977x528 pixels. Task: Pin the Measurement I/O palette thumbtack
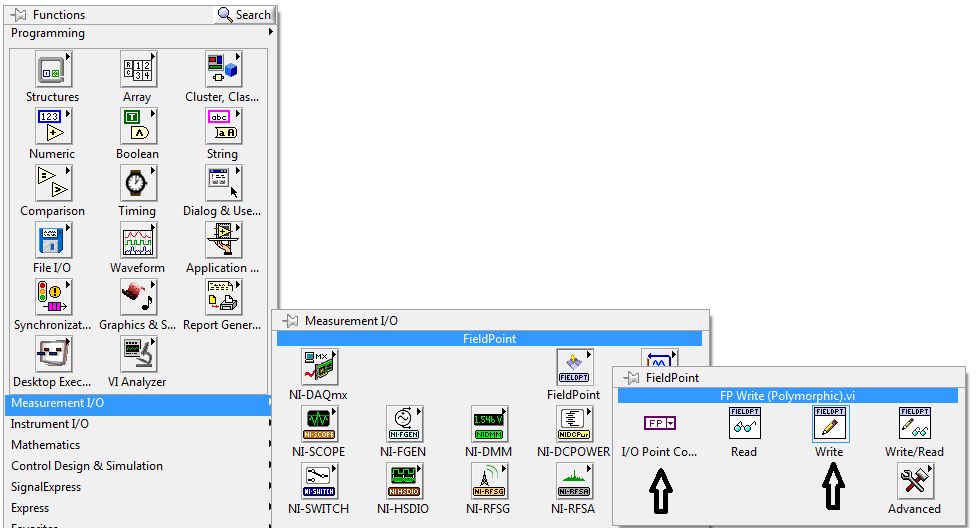coord(290,321)
